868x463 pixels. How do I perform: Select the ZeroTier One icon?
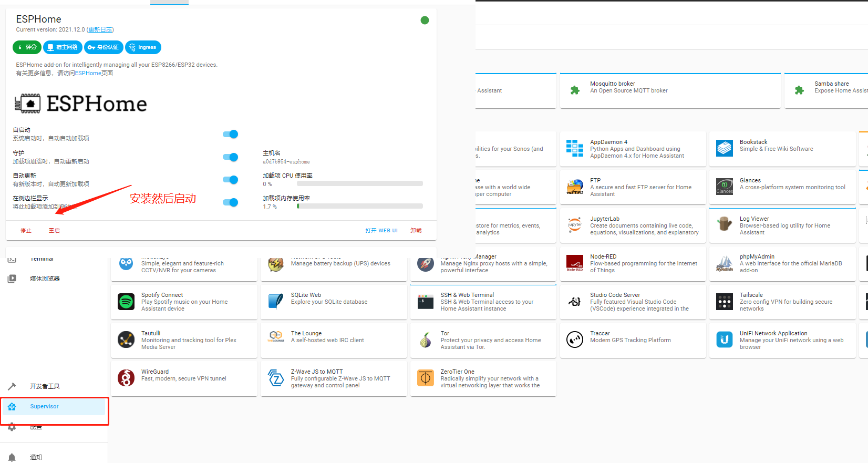425,378
